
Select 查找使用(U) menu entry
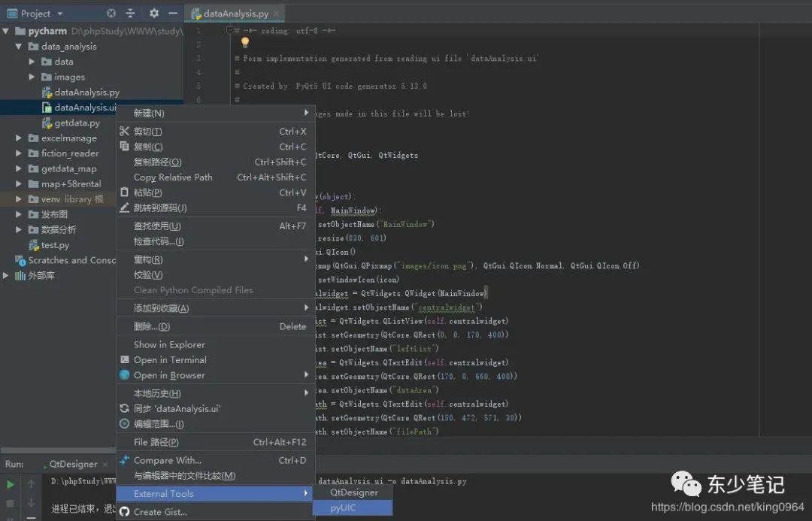216,226
